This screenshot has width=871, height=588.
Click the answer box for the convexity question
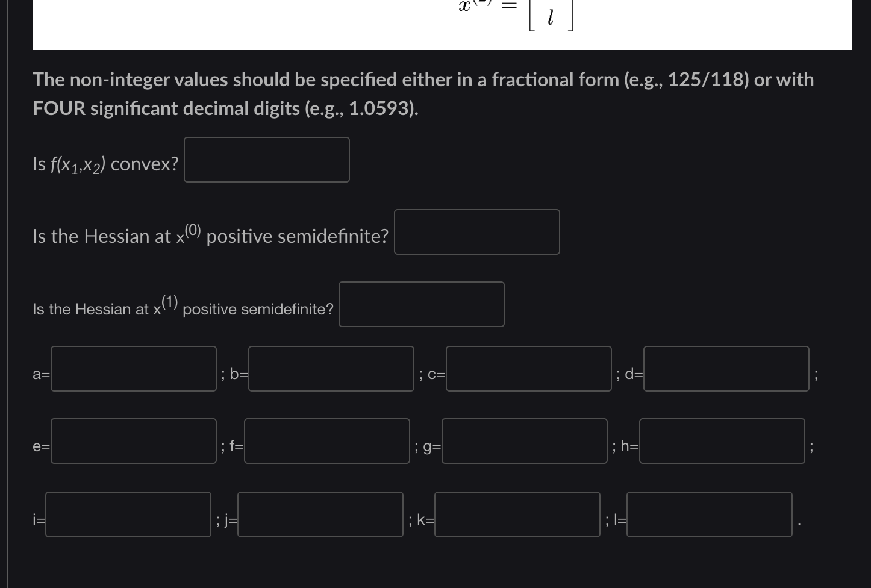coord(266,159)
